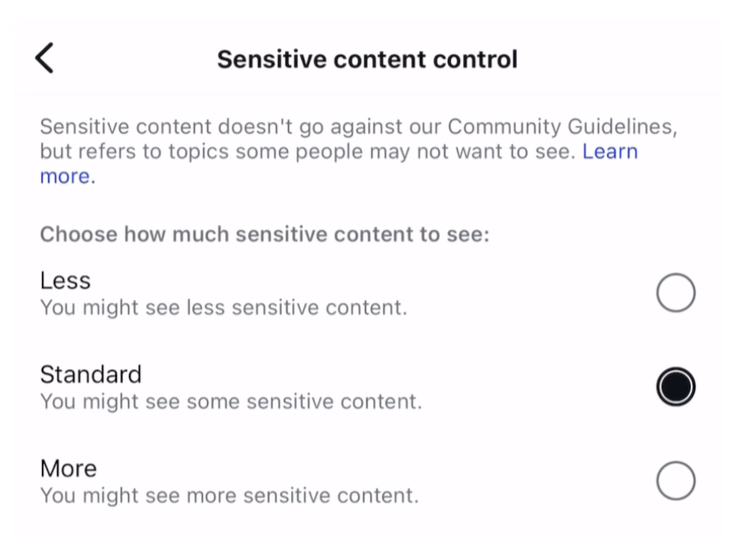Viewport: 756px width, 536px height.
Task: Select the More radio button
Action: 675,481
